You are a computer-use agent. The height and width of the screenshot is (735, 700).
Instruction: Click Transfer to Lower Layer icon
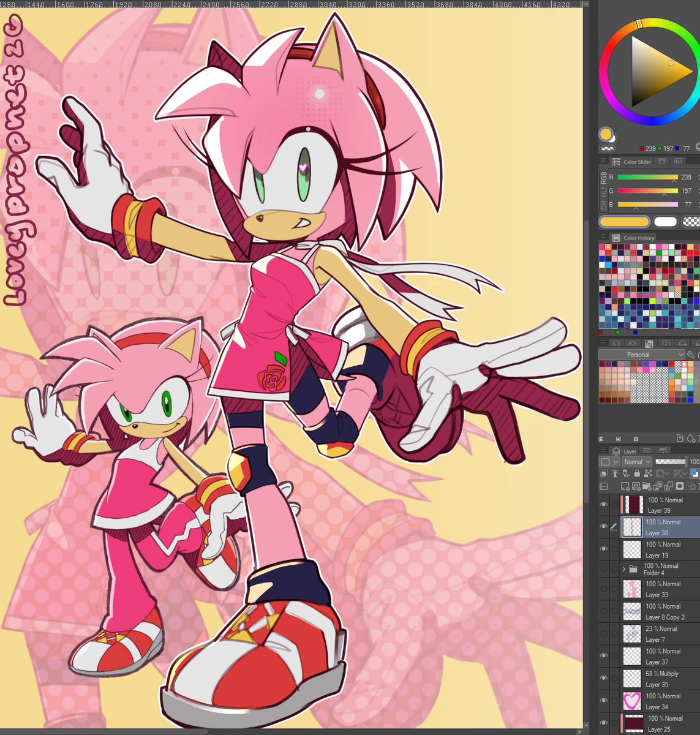coord(658,486)
